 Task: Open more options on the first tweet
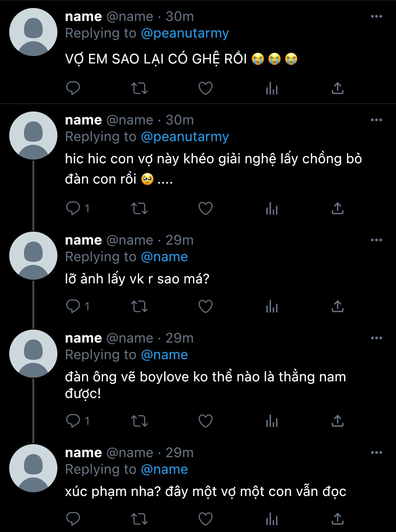click(x=376, y=17)
